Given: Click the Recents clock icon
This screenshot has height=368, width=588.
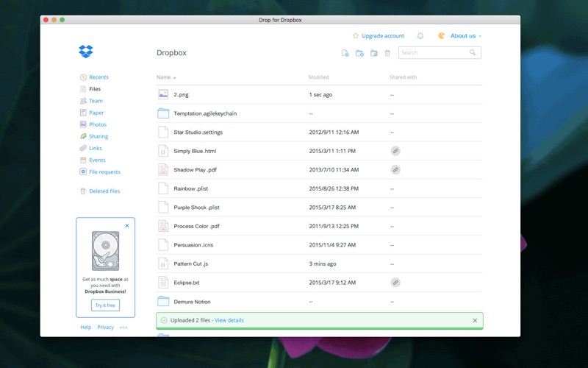Looking at the screenshot, I should tap(83, 77).
